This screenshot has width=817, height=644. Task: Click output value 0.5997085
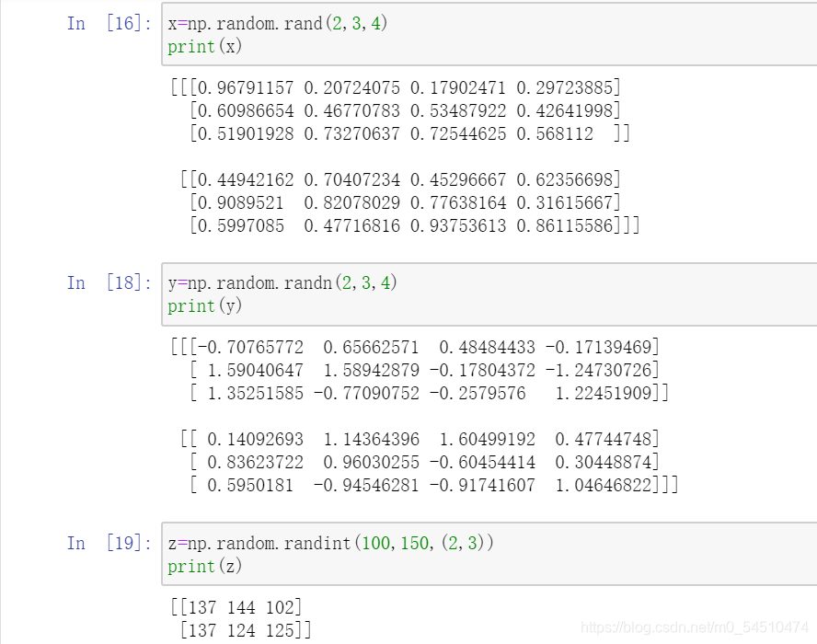coord(241,225)
